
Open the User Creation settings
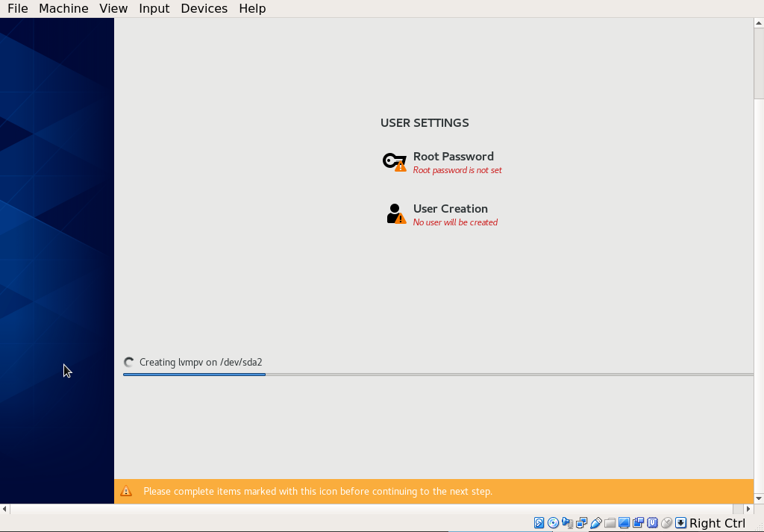point(450,208)
